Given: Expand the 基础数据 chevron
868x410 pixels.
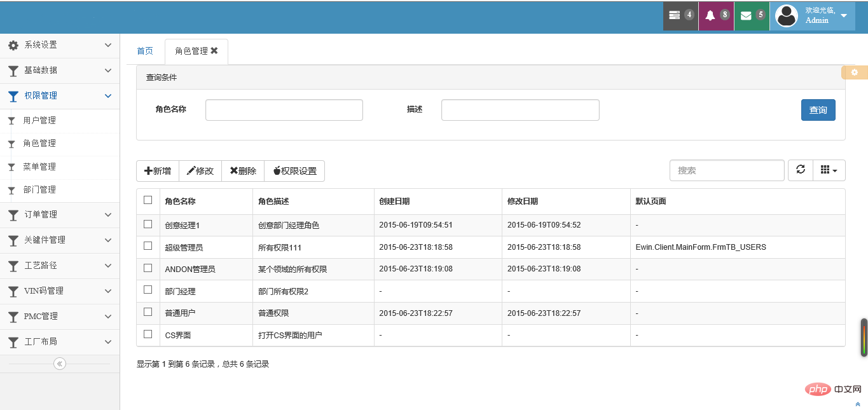Looking at the screenshot, I should [x=108, y=71].
